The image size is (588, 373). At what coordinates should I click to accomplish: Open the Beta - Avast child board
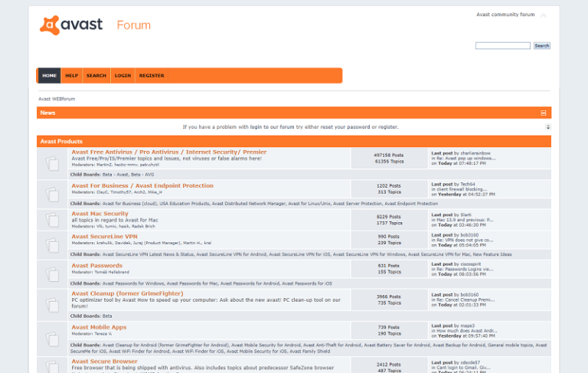point(115,175)
